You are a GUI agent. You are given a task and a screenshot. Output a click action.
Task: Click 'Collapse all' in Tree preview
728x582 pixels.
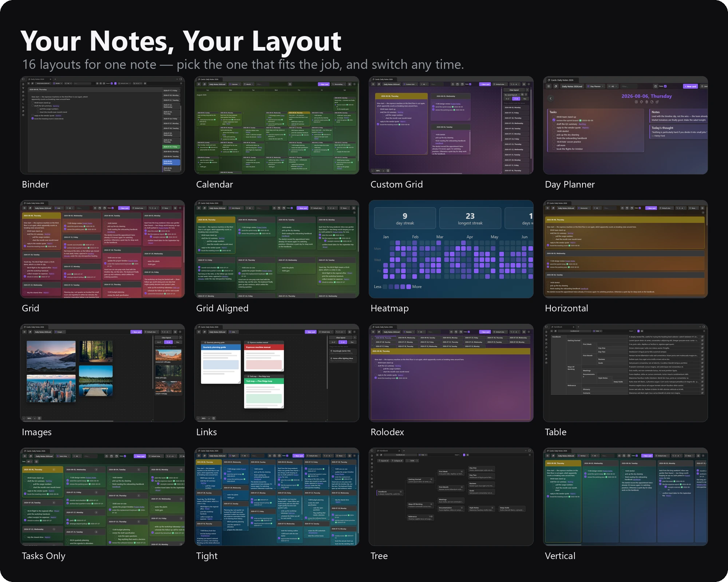(x=397, y=461)
